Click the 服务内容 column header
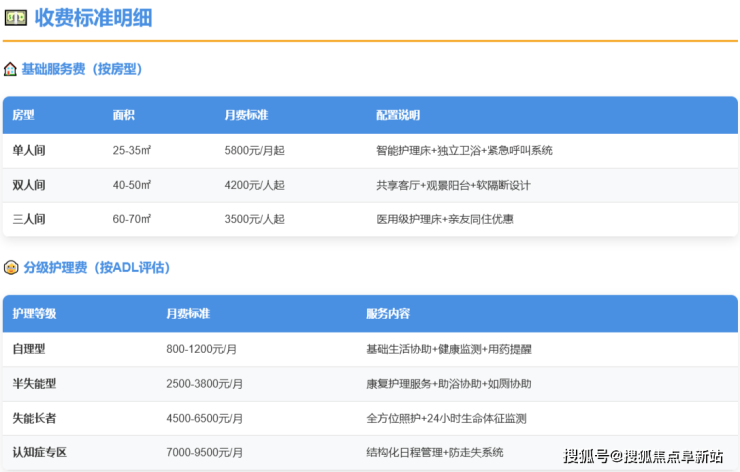The width and height of the screenshot is (740, 472). tap(388, 314)
